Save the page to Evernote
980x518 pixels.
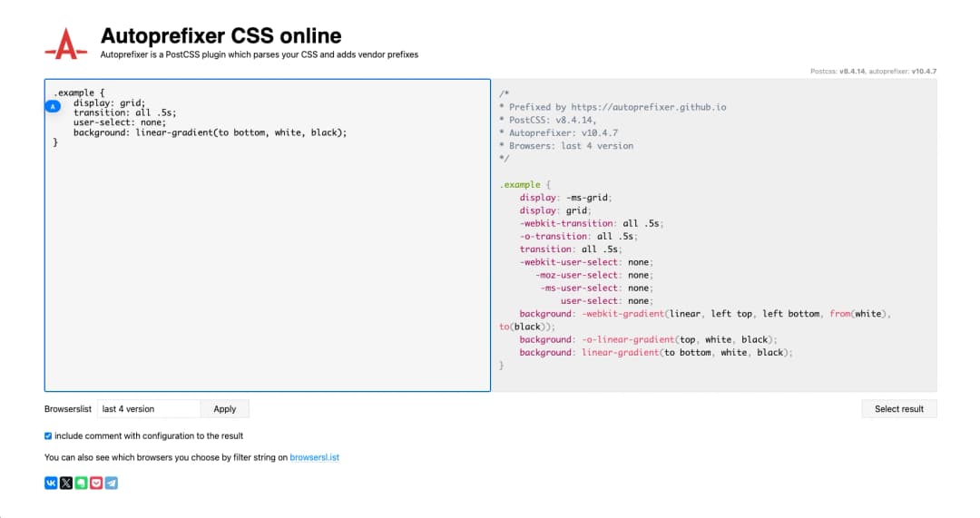(81, 483)
